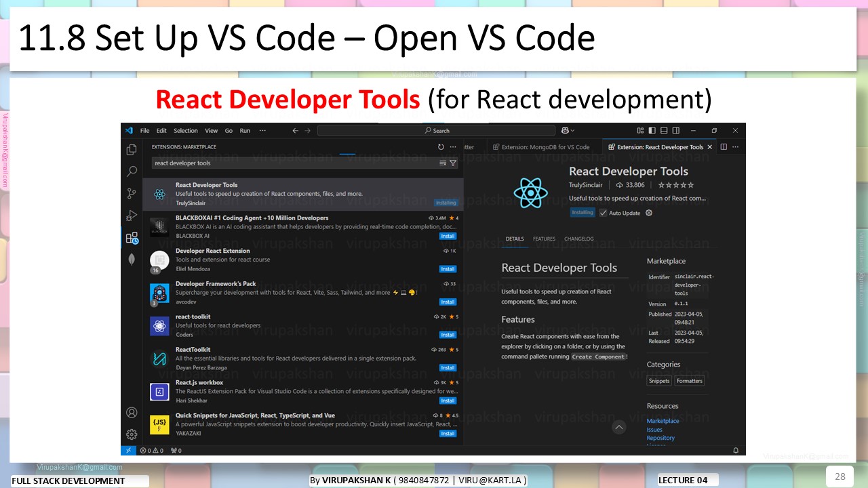
Task: Open the Explorer view in activity bar
Action: pos(132,150)
